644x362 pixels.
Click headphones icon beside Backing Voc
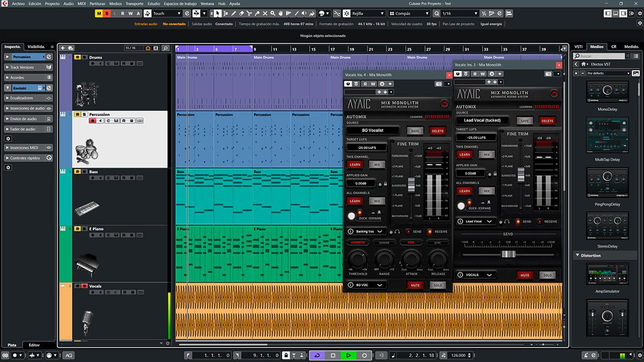click(397, 232)
